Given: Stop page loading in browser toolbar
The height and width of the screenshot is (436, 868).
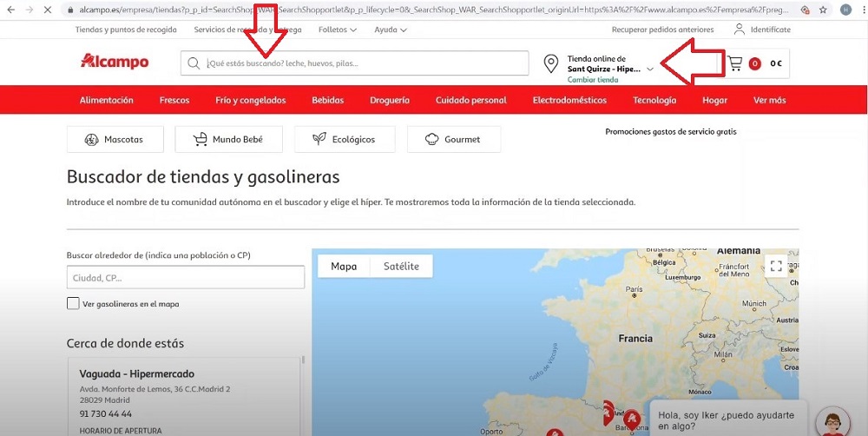Looking at the screenshot, I should pyautogui.click(x=45, y=10).
